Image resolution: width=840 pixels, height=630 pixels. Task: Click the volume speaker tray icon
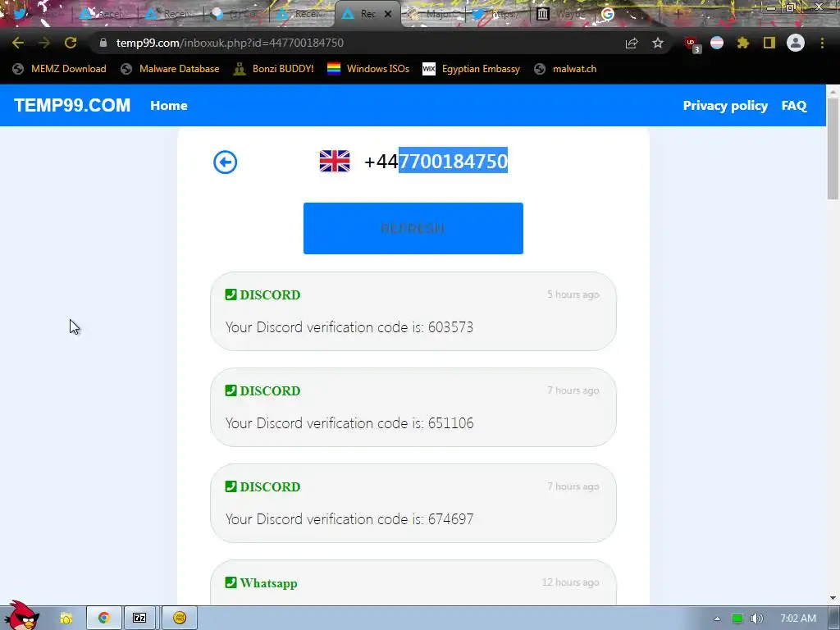(x=756, y=619)
